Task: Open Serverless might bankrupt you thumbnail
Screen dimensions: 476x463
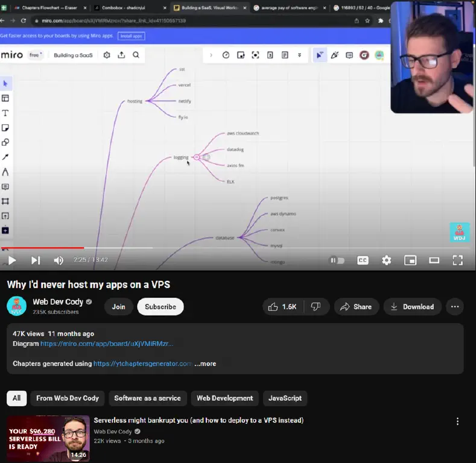Action: tap(48, 439)
